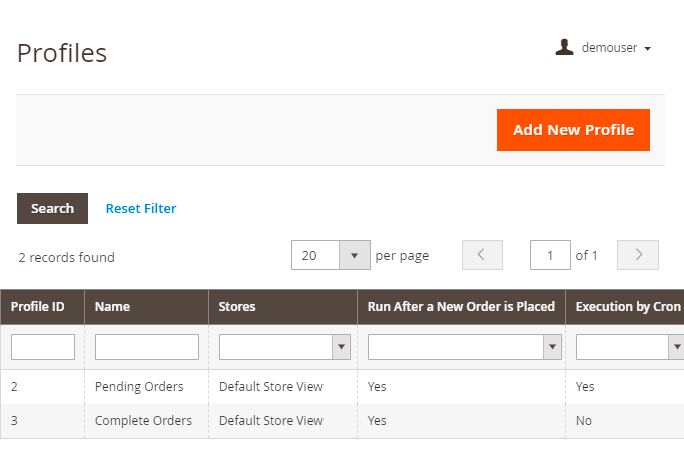Open the per page size dropdown arrow
Screen dimensions: 684x451
(x=355, y=255)
